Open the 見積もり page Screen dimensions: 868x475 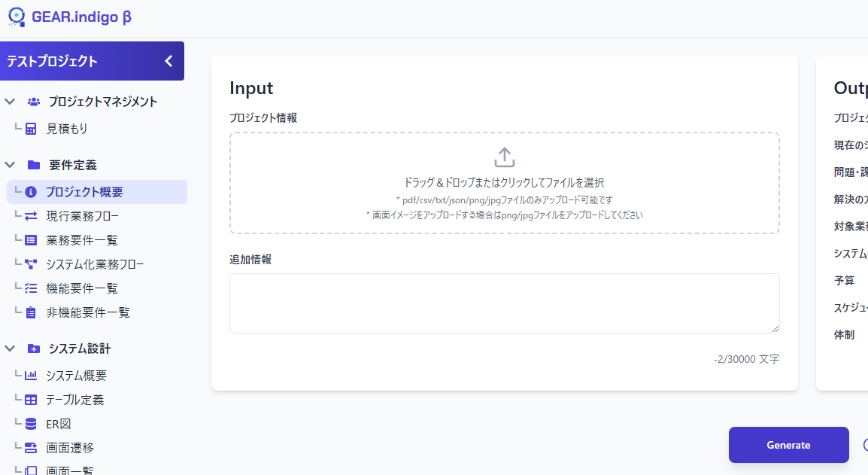(x=67, y=129)
